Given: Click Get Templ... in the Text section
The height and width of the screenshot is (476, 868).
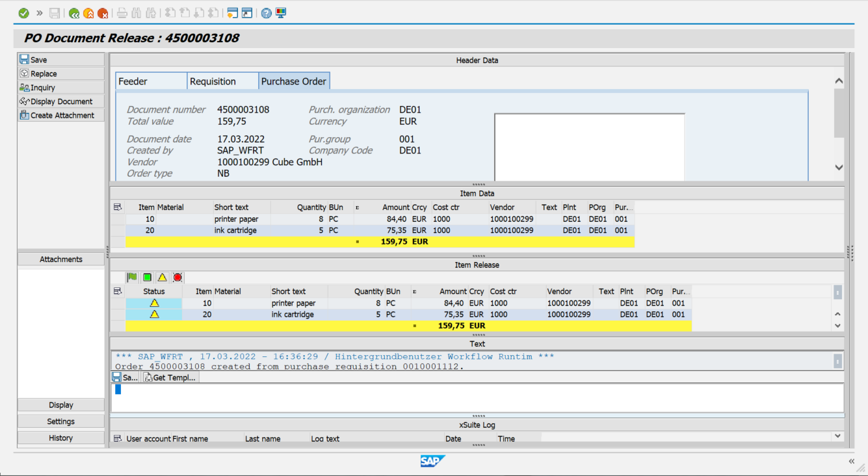Looking at the screenshot, I should [170, 377].
